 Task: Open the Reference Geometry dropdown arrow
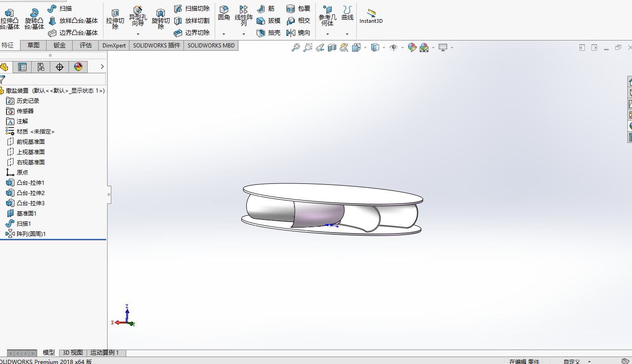click(x=327, y=34)
